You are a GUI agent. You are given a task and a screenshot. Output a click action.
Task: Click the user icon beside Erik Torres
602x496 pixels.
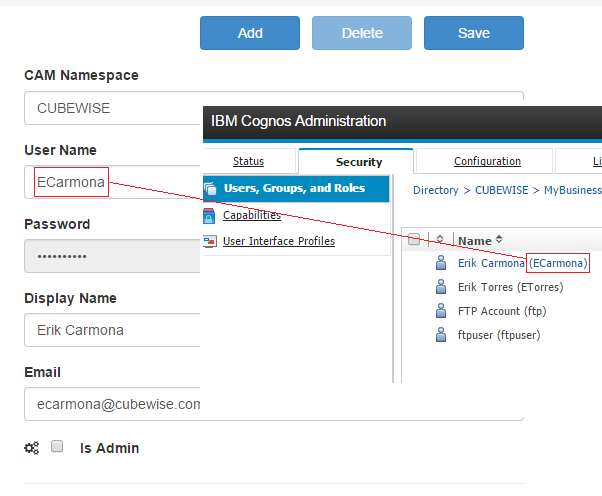coord(441,287)
